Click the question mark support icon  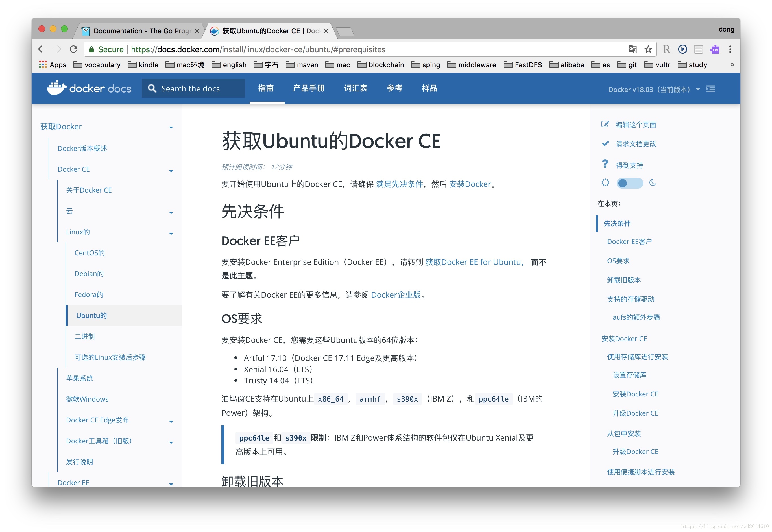(x=605, y=164)
